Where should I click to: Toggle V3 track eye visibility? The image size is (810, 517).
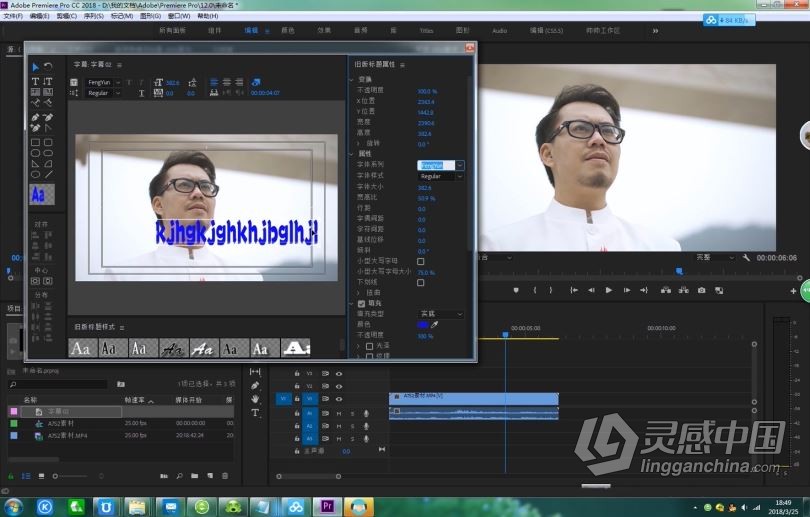click(339, 373)
